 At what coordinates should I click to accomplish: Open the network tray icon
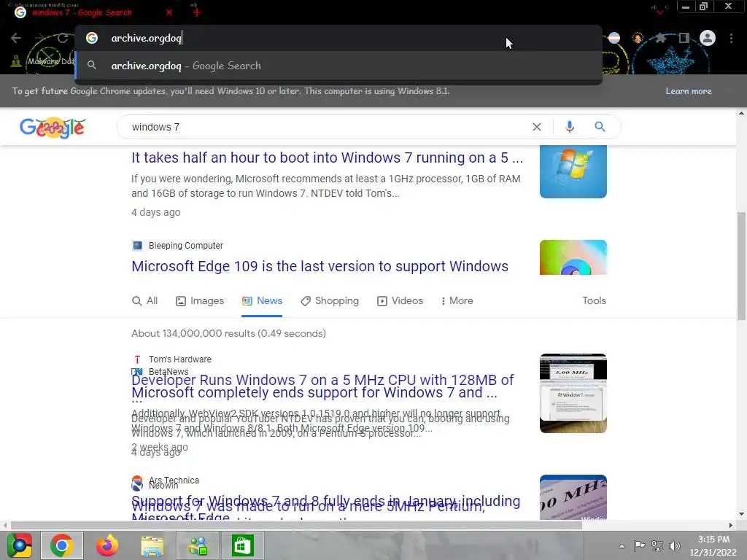click(x=657, y=545)
